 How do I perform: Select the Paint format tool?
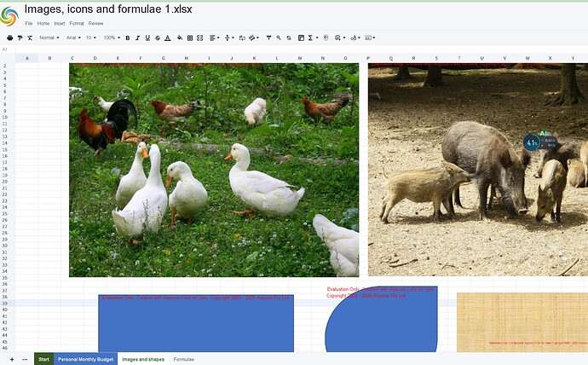tap(20, 38)
